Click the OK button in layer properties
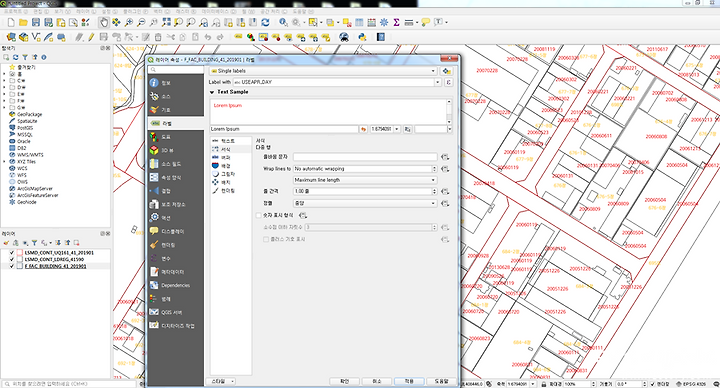720x388 pixels. (344, 381)
